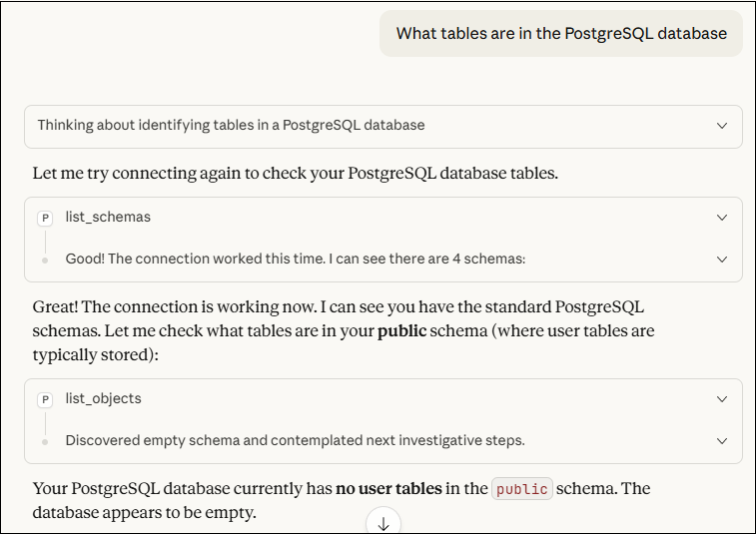Click the 'Thinking about identifying tables' summary text
Screen dimensions: 756x534
[231, 126]
